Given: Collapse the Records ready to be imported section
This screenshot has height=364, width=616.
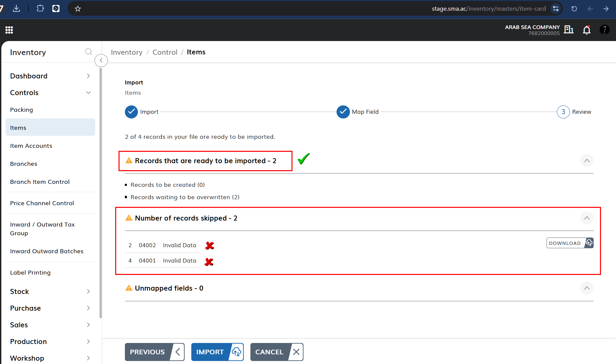Looking at the screenshot, I should pos(587,160).
